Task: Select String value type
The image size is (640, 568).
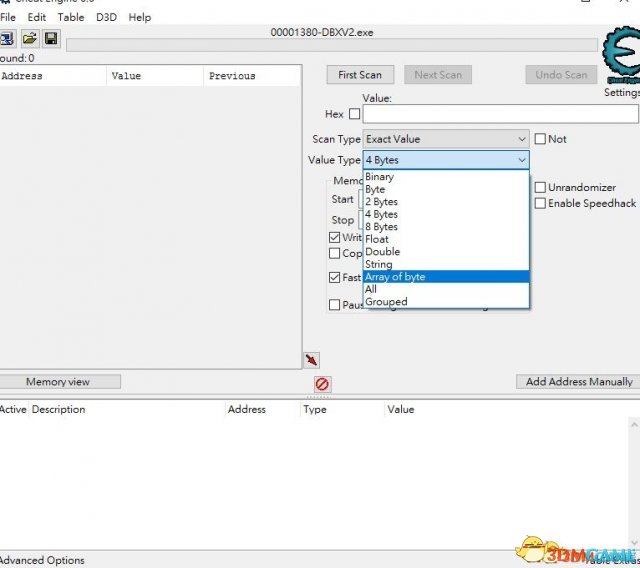Action: [x=446, y=264]
